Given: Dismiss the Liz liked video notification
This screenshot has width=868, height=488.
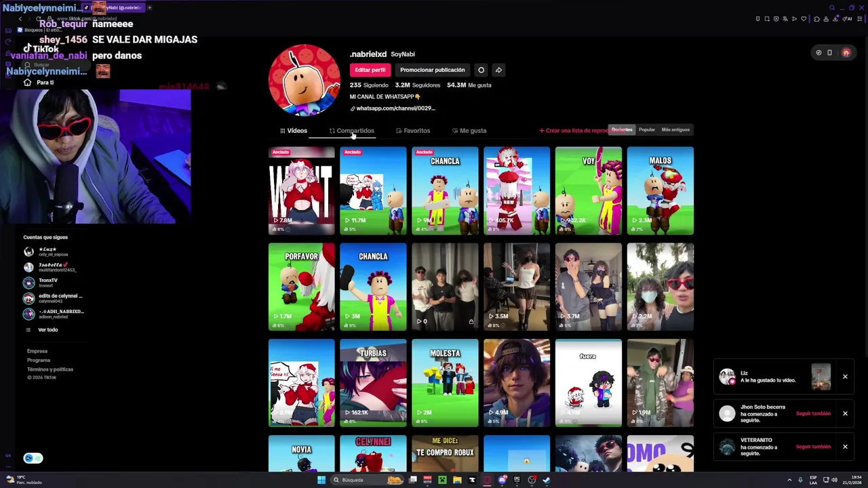Looking at the screenshot, I should pyautogui.click(x=845, y=376).
